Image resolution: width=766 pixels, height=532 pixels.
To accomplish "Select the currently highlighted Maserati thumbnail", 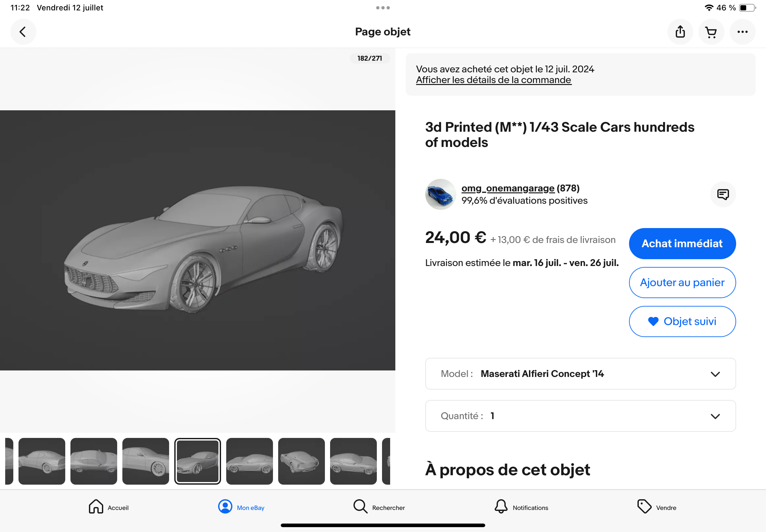I will pos(197,461).
